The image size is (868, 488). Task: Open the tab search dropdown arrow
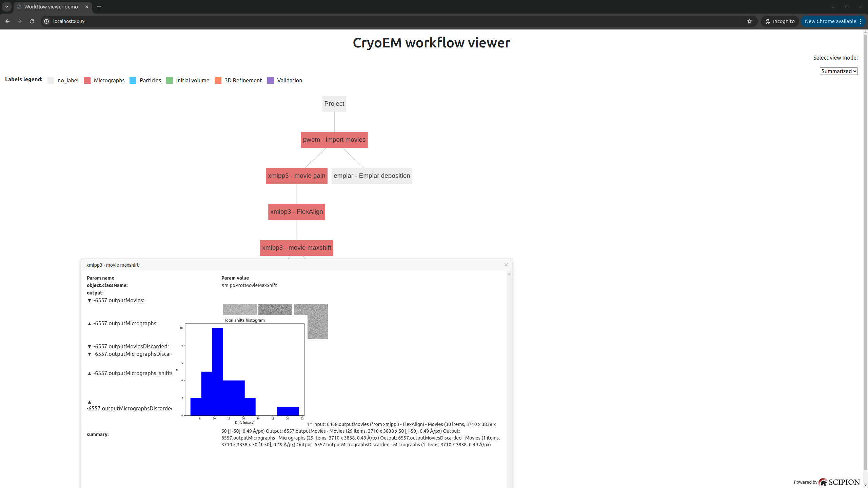6,7
